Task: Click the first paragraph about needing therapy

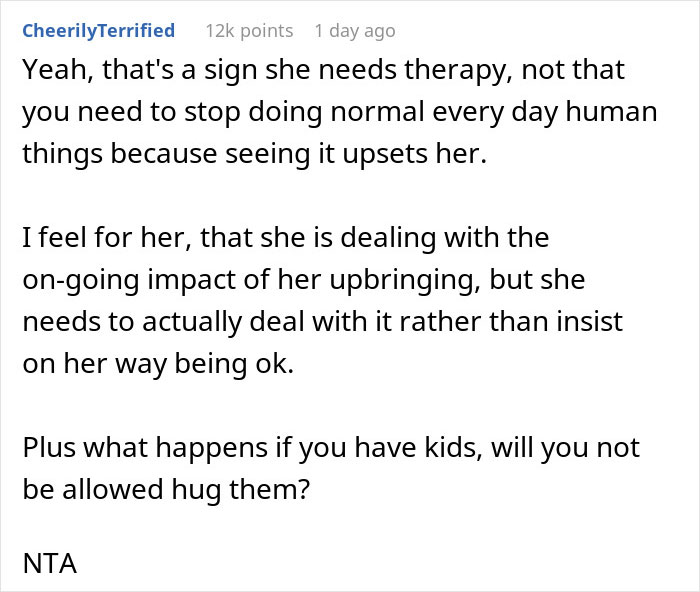Action: point(339,112)
